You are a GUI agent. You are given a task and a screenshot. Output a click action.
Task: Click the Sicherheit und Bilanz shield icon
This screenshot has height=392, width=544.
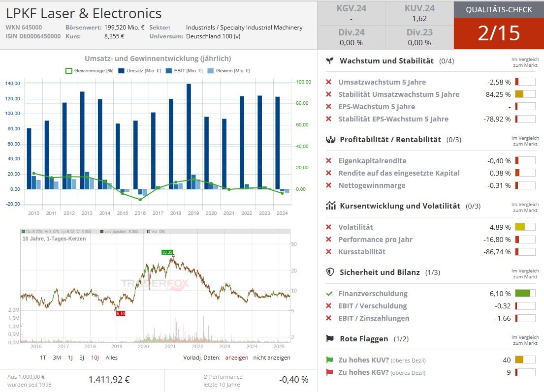click(x=330, y=272)
